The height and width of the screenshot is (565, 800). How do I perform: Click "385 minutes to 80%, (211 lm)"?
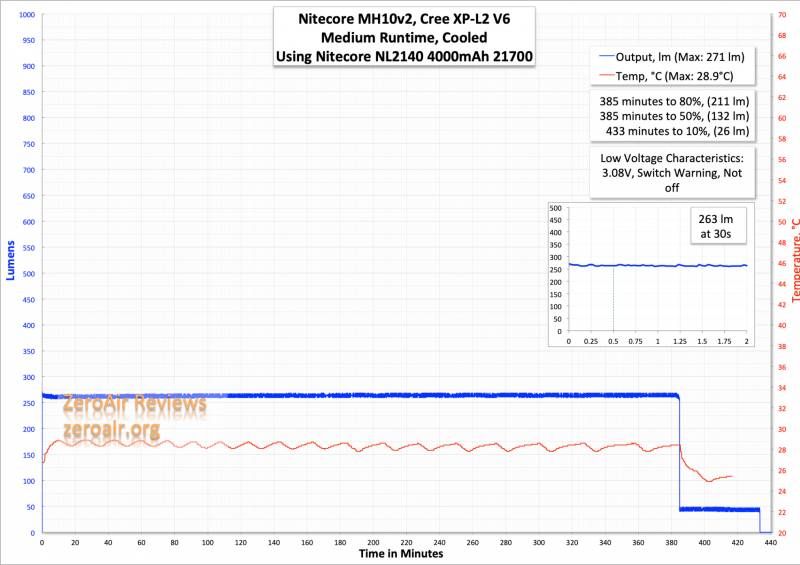pyautogui.click(x=674, y=102)
